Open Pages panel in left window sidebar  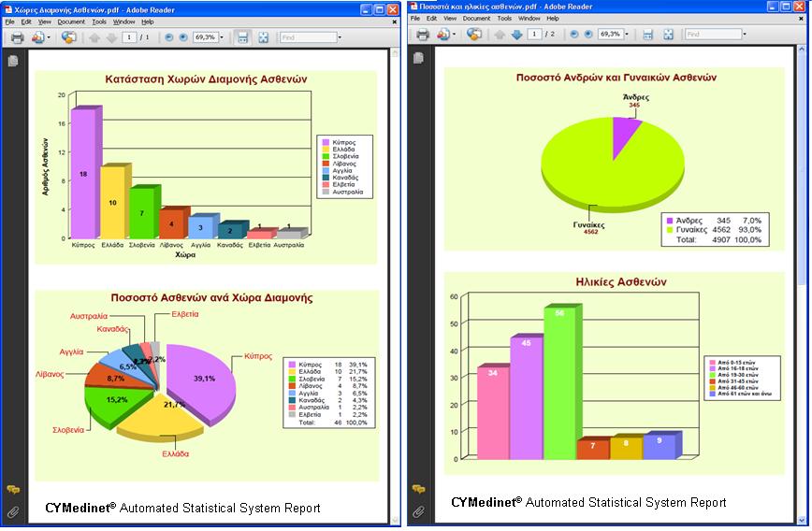coord(13,61)
